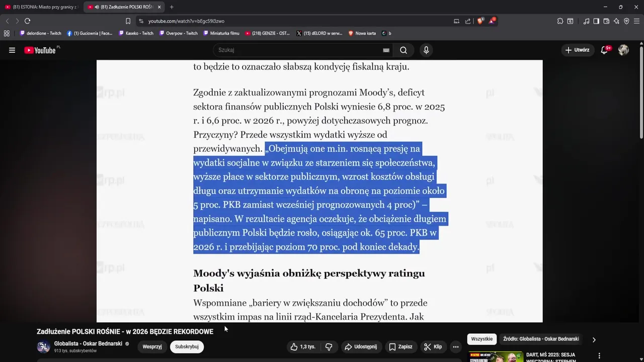Open the Brave Wallet icon

[606, 21]
